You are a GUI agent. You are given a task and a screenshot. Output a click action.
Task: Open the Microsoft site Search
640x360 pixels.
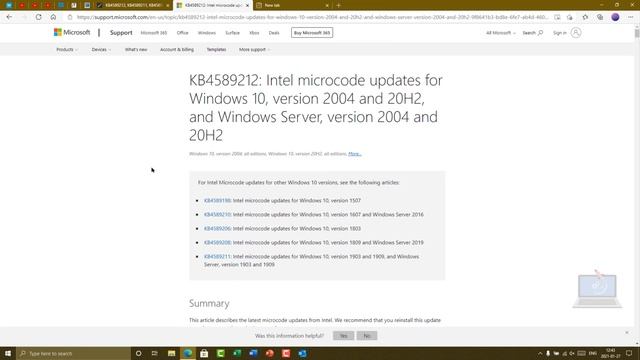[533, 33]
